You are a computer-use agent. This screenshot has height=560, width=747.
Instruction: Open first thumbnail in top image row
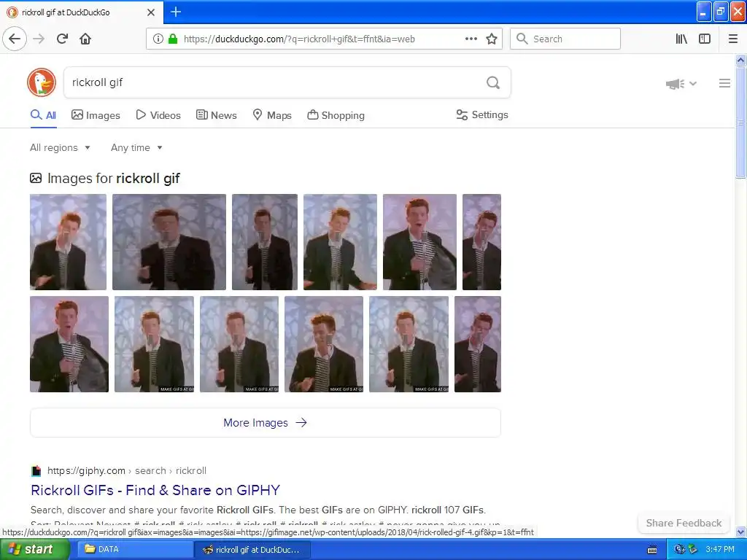click(68, 242)
